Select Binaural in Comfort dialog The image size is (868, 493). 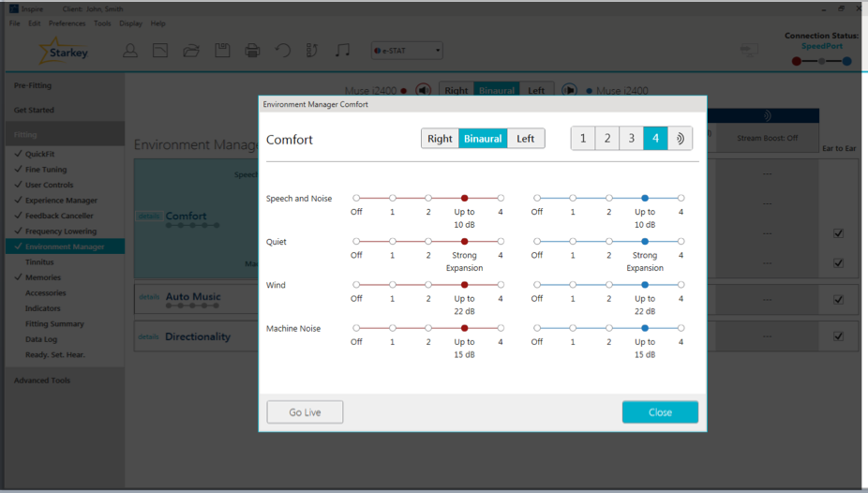coord(483,139)
